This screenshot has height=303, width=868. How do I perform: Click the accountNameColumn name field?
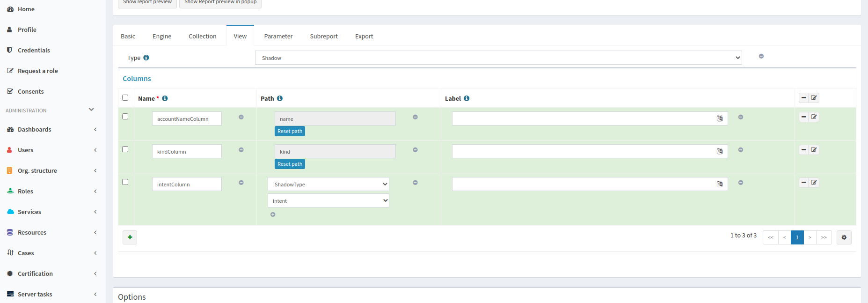[187, 118]
